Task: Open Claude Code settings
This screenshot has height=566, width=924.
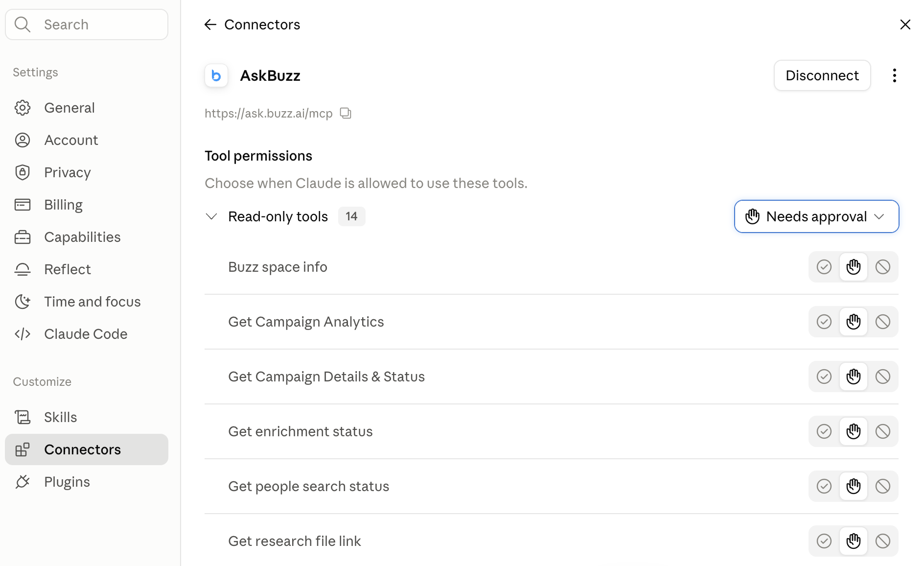Action: [x=87, y=334]
